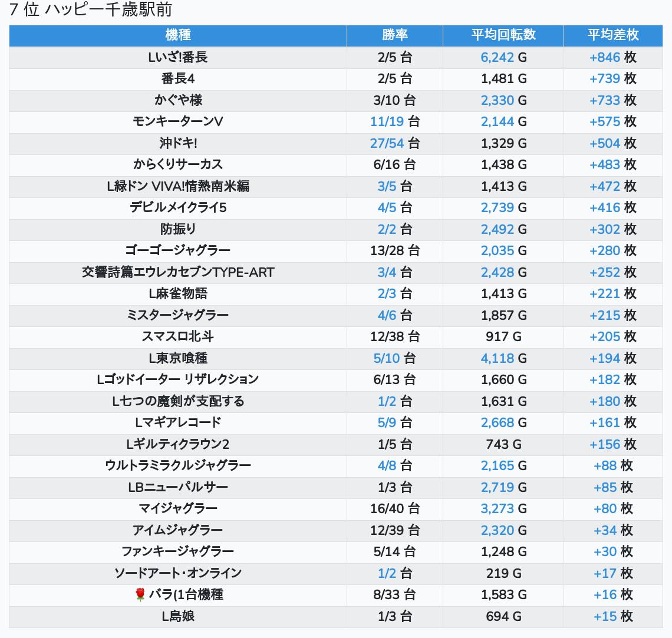
Task: Click the 1,660 G value for Lゴッドイーター
Action: [503, 380]
